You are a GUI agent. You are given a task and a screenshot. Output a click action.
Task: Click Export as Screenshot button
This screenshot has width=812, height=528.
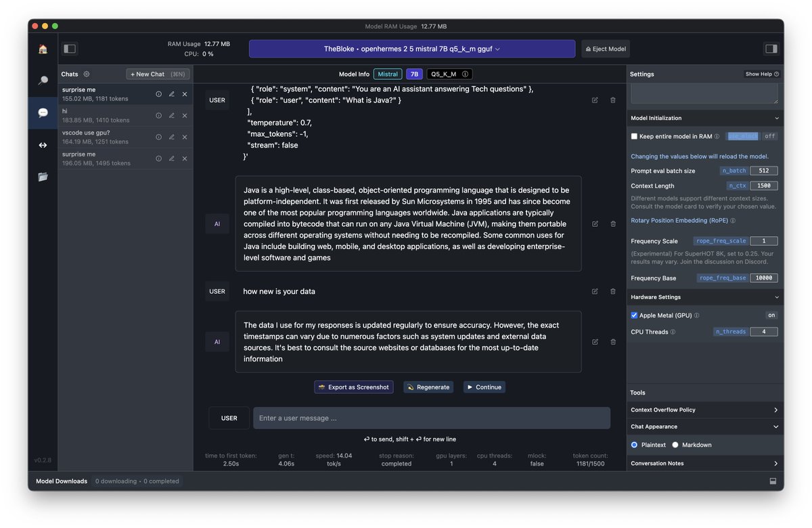(x=354, y=387)
